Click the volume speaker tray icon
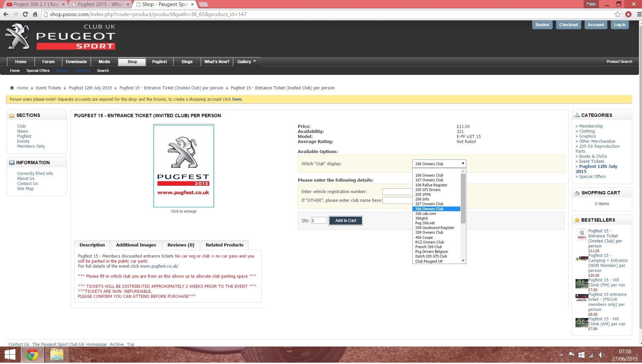The height and width of the screenshot is (364, 642). (601, 355)
